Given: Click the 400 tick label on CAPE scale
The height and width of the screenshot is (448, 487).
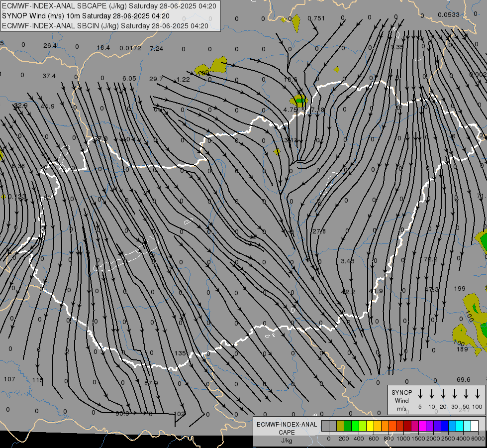Looking at the screenshot, I should click(x=359, y=439).
